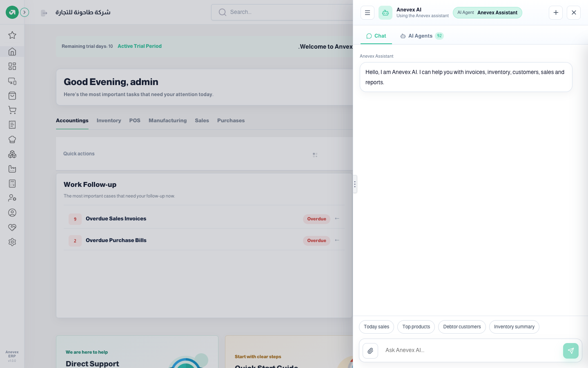Open the receipt icon in sidebar

coord(12,125)
